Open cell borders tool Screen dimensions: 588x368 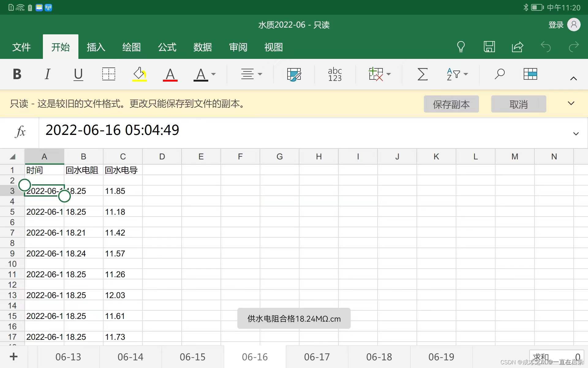tap(109, 74)
